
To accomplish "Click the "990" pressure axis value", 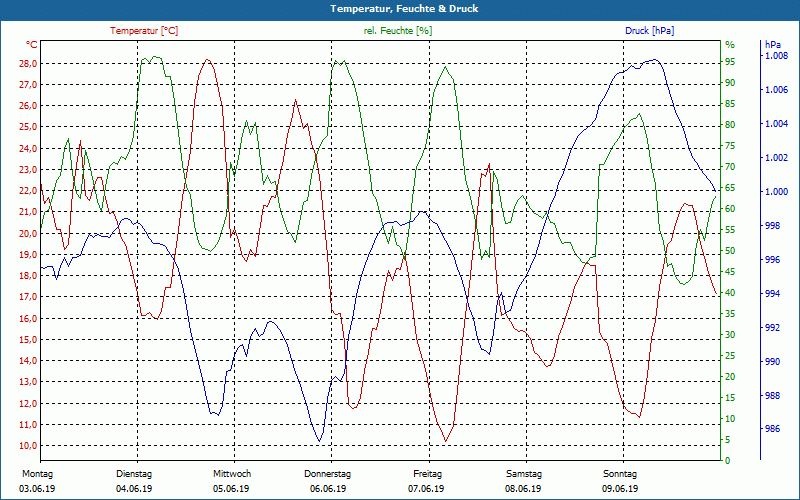I will point(773,362).
